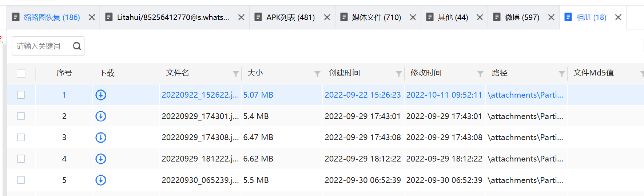This screenshot has height=196, width=644.
Task: Click the size value 5.5 MB
Action: (256, 180)
